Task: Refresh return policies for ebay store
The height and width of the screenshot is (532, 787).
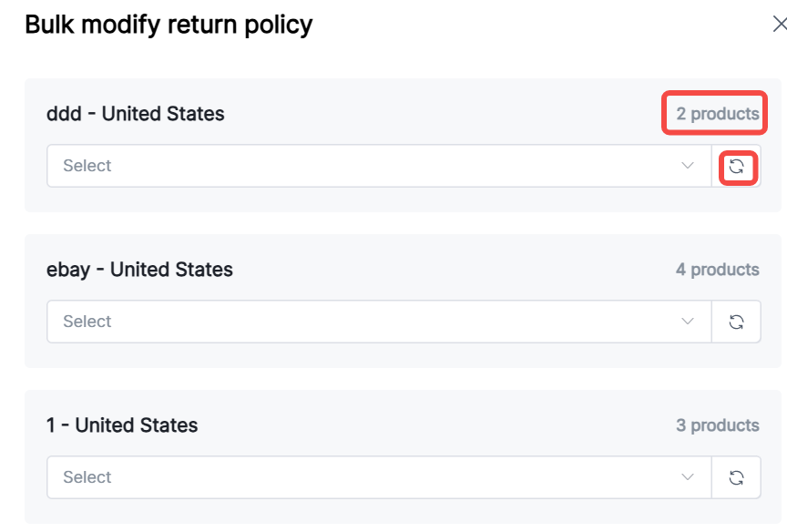Action: pos(737,322)
